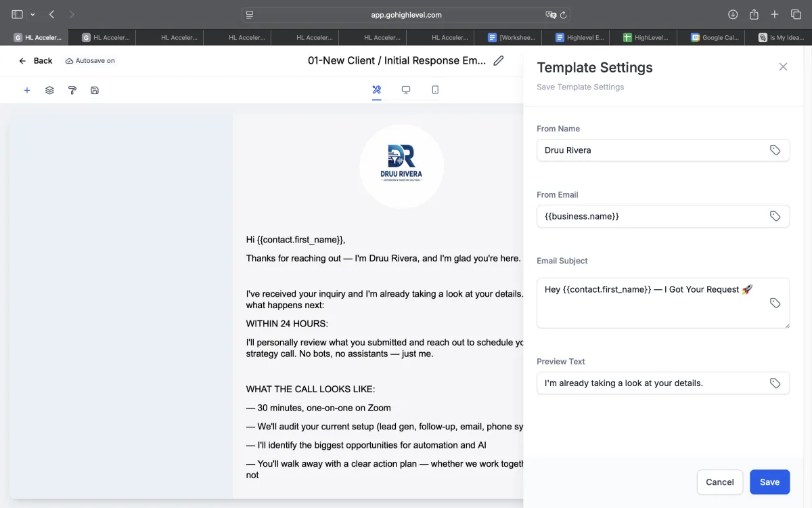The width and height of the screenshot is (812, 508).
Task: Open the layers panel icon
Action: pos(49,90)
